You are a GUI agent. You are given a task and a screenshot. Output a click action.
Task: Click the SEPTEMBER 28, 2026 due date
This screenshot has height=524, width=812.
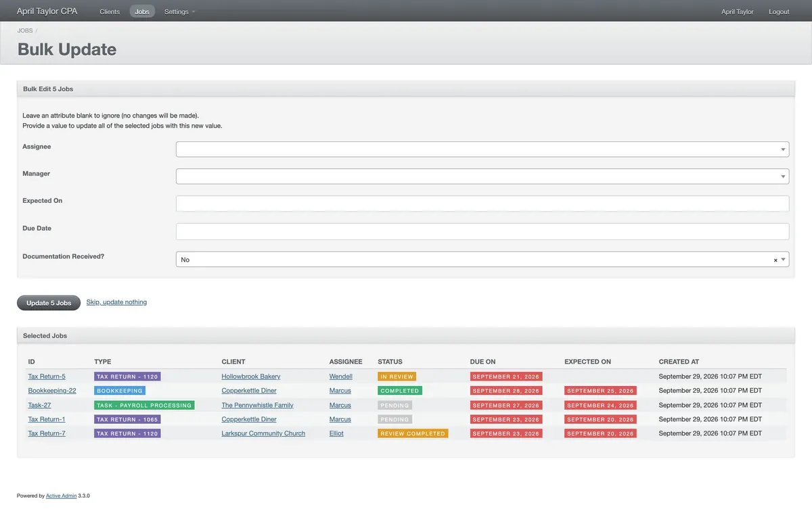[x=506, y=391]
